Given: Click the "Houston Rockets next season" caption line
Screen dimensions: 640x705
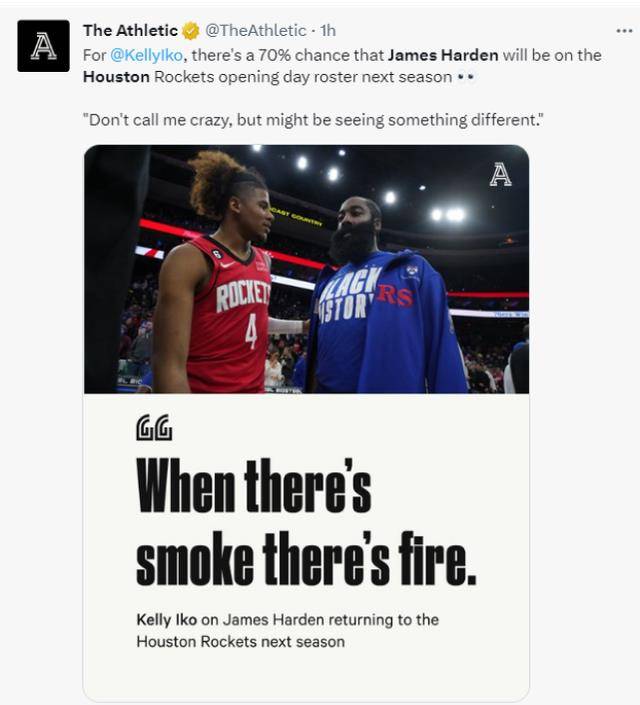Looking at the screenshot, I should (241, 642).
